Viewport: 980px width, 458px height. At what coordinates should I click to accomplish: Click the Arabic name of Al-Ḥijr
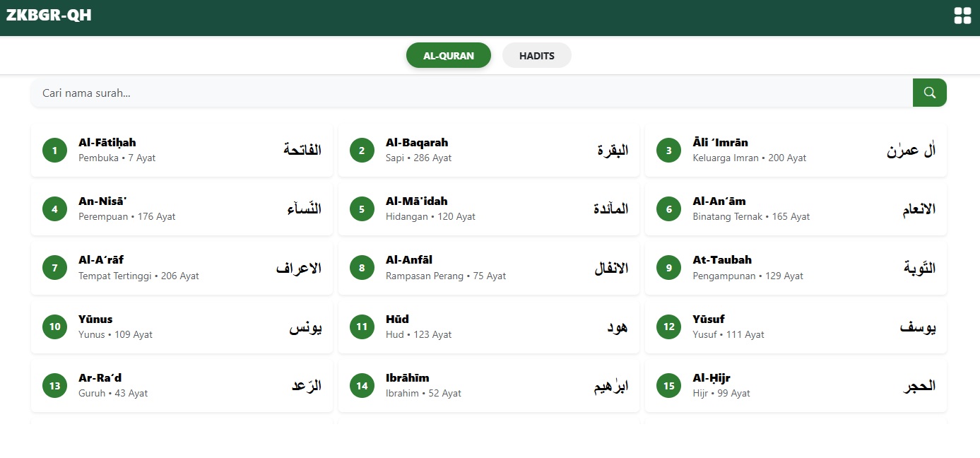[919, 386]
